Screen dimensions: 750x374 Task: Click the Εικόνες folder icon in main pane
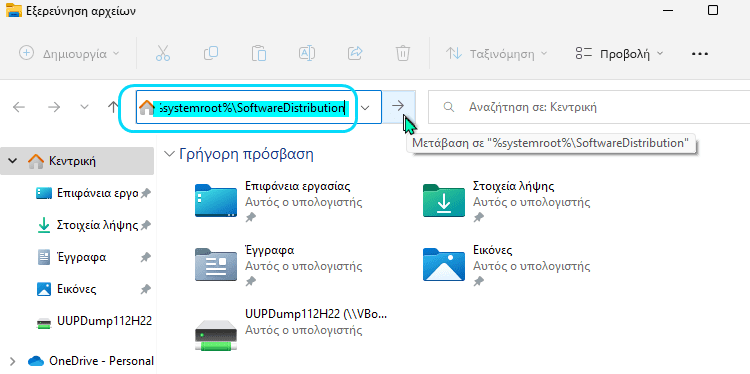pyautogui.click(x=444, y=264)
